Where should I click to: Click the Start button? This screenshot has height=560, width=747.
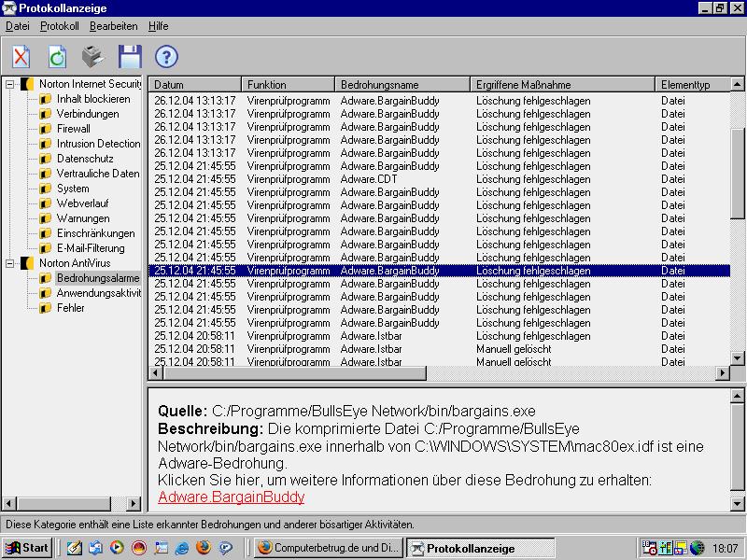(x=27, y=548)
